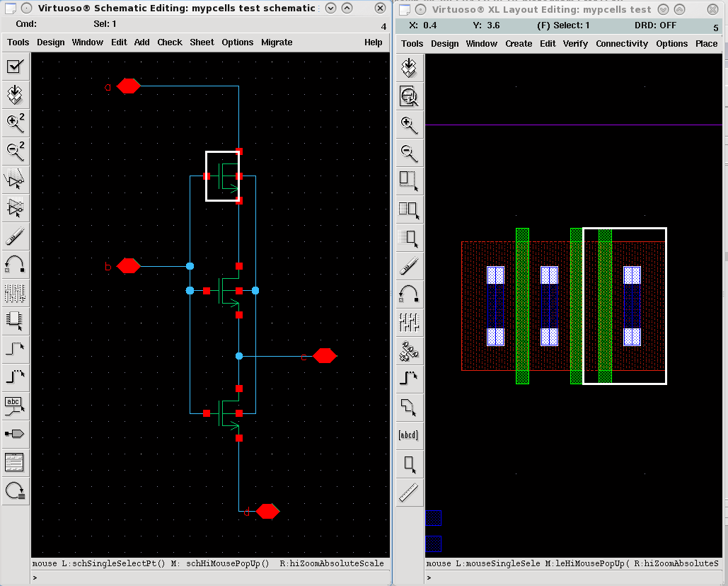Screen dimensions: 728x586
Task: Choose the Wire Name 'abc' label tool
Action: click(16, 406)
